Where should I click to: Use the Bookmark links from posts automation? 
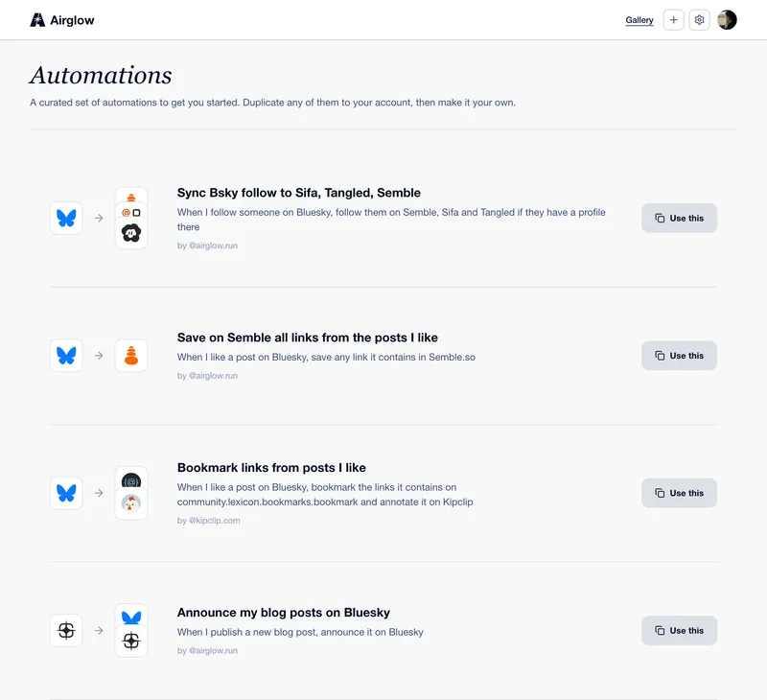pyautogui.click(x=679, y=493)
